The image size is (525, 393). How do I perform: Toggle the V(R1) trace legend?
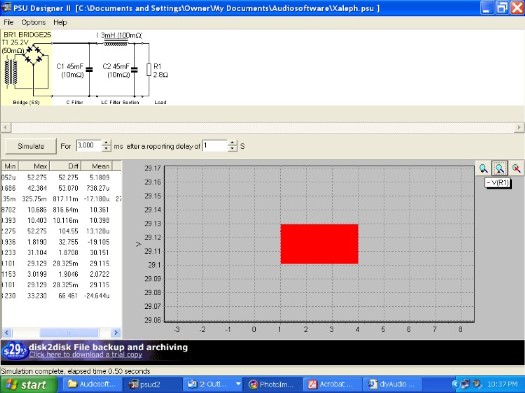pyautogui.click(x=498, y=183)
